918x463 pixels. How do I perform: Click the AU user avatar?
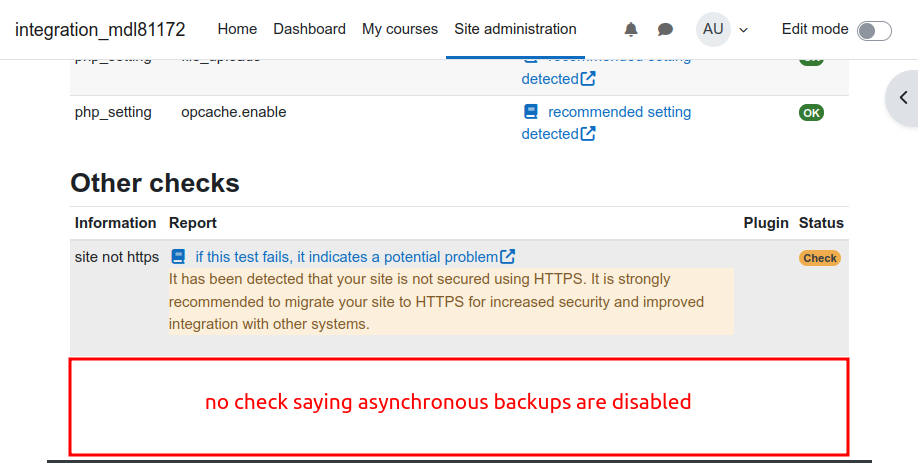713,29
